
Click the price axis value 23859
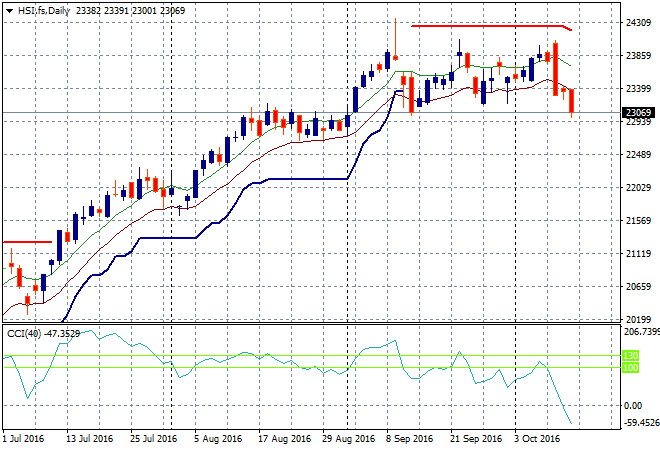tap(639, 56)
